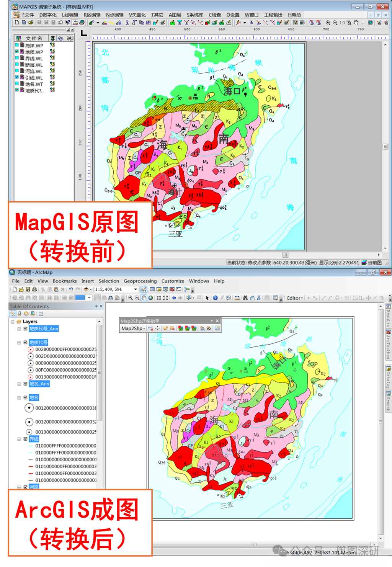Image resolution: width=392 pixels, height=567 pixels.
Task: Uncheck the 界线 layer checkbox
Action: click(25, 439)
